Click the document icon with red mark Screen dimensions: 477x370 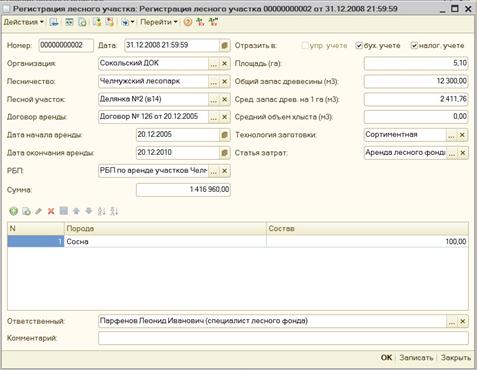click(x=109, y=22)
